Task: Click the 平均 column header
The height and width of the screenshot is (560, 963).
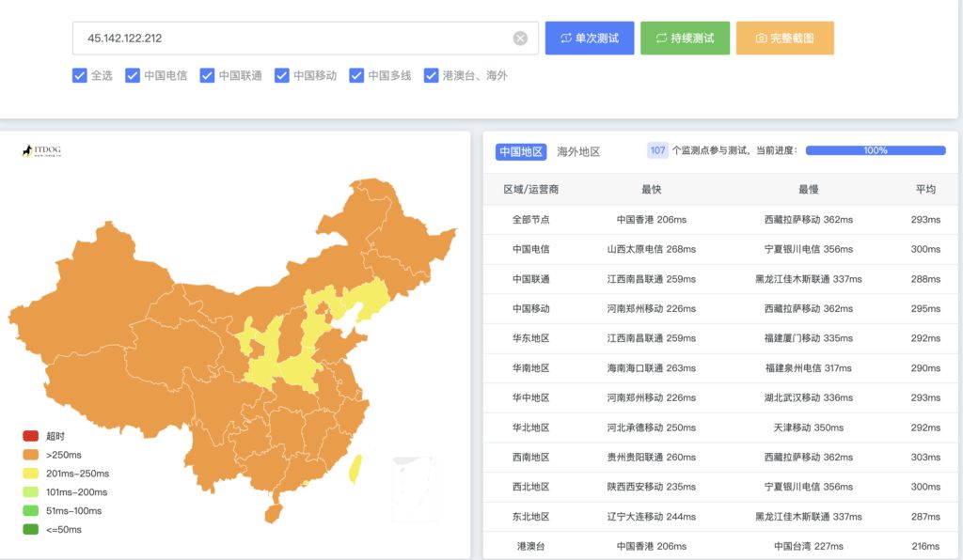Action: [x=925, y=190]
